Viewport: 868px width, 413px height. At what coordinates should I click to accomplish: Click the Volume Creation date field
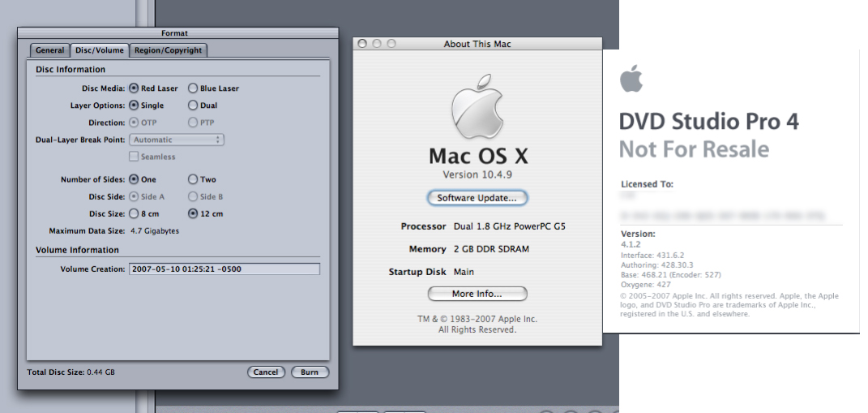[x=224, y=269]
